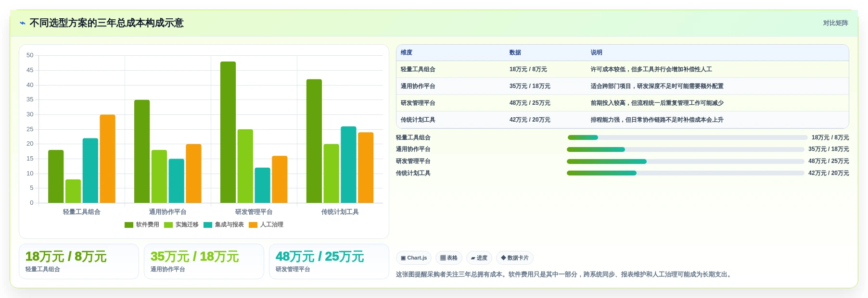Click table value 18万元 / 8万元
Viewport: 868px width, 298px height.
point(528,69)
